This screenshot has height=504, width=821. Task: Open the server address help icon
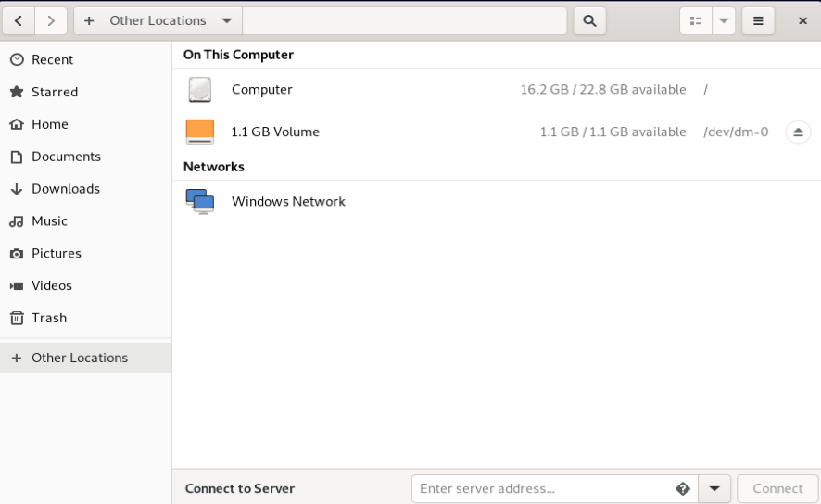point(682,489)
